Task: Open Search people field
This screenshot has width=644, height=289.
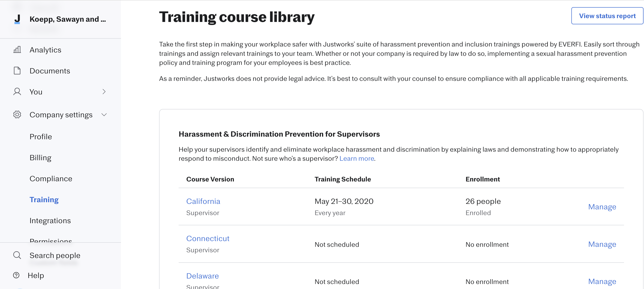Action: 55,255
